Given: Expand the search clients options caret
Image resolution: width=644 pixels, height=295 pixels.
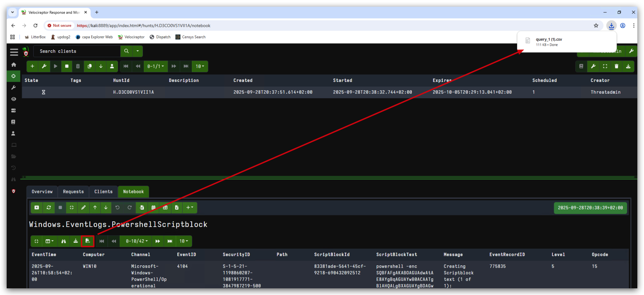Looking at the screenshot, I should click(138, 51).
